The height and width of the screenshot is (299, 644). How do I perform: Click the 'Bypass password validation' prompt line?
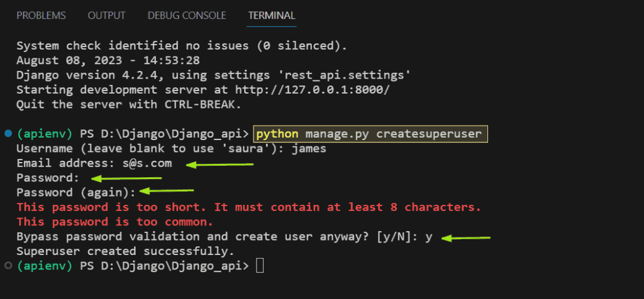225,237
